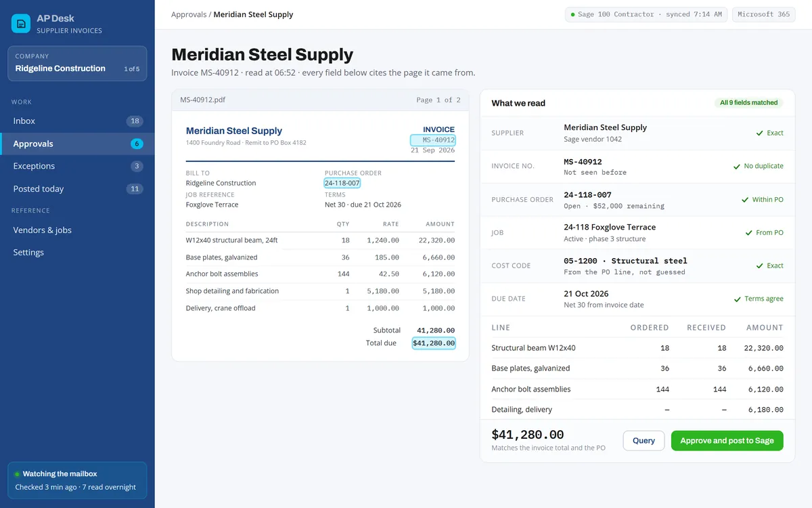812x508 pixels.
Task: Click the highlighted invoice number MS-40912 in PDF
Action: (433, 140)
